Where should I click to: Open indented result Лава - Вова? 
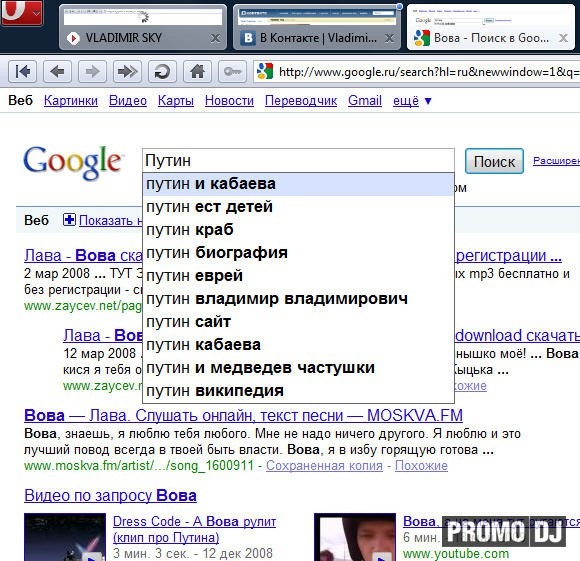(103, 336)
